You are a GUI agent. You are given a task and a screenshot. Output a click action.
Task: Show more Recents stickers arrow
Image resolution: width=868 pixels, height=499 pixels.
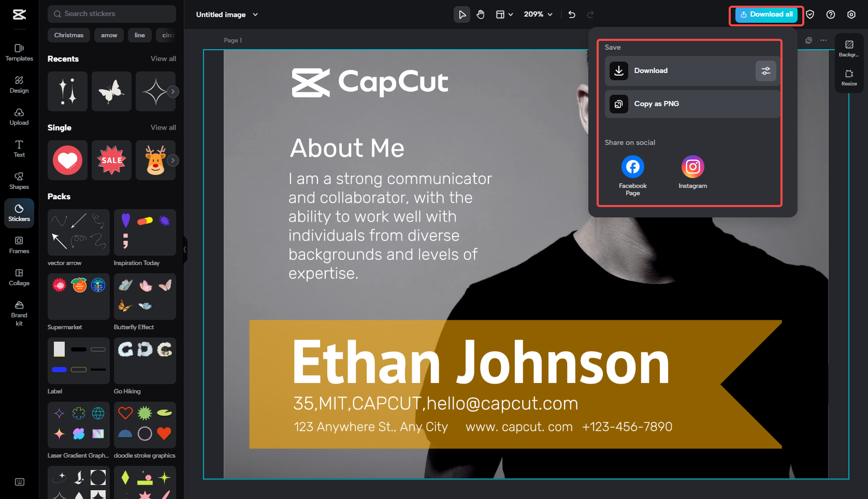[x=173, y=92]
